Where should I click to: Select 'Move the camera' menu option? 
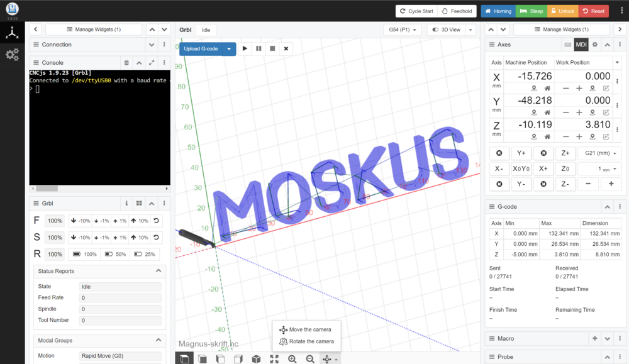coord(305,329)
